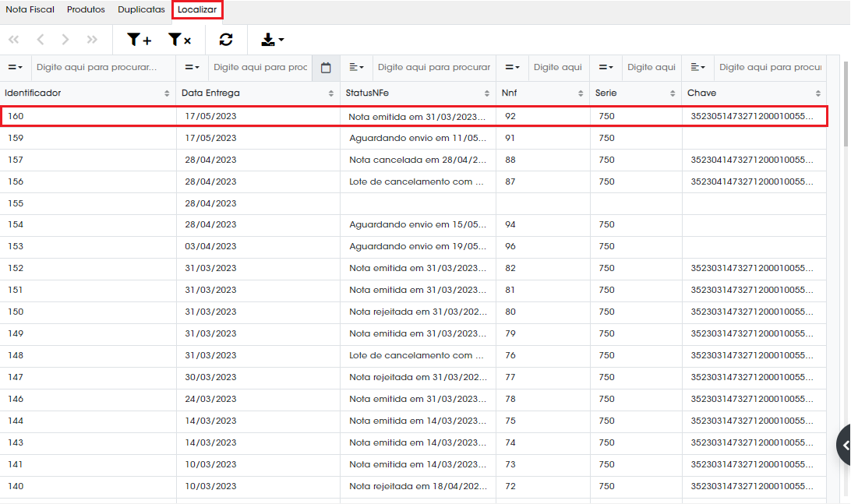This screenshot has height=504, width=851.
Task: Click the Nnf value 73
Action: coord(510,464)
